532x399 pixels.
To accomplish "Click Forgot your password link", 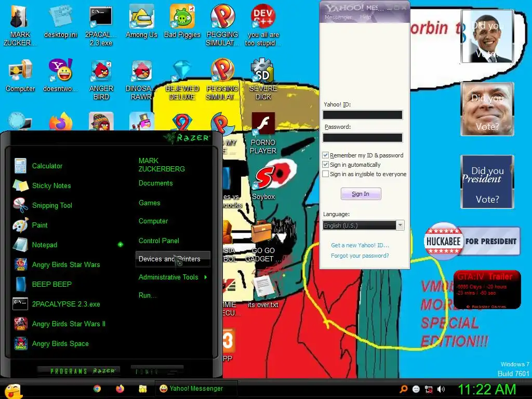I will point(360,256).
